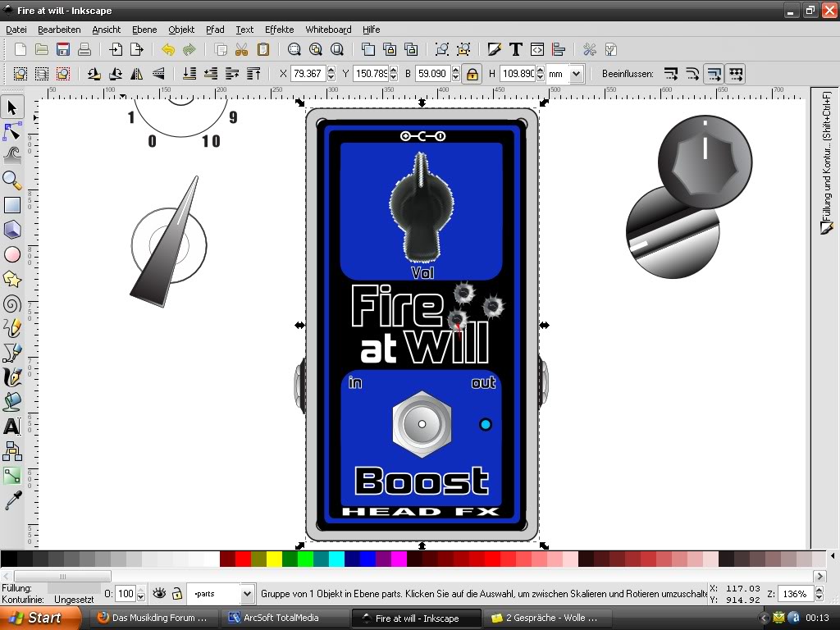Open the XML editor icon

click(536, 50)
